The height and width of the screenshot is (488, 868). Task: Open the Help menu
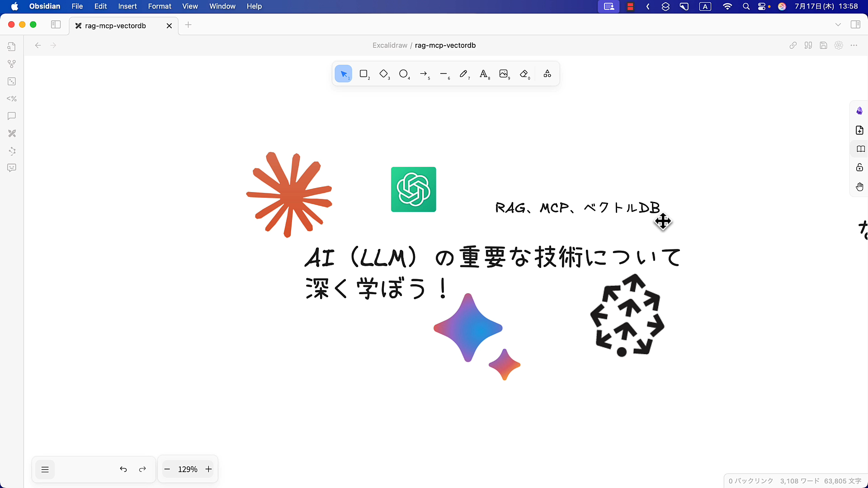tap(254, 6)
